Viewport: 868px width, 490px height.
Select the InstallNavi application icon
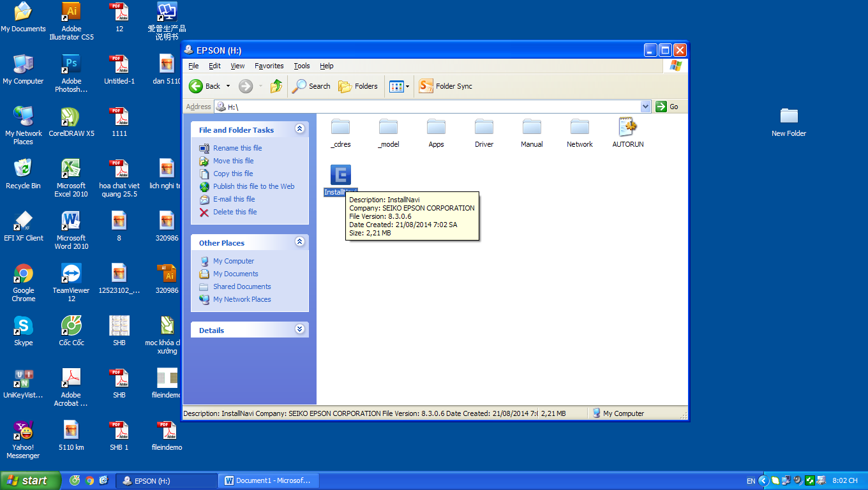pyautogui.click(x=341, y=175)
